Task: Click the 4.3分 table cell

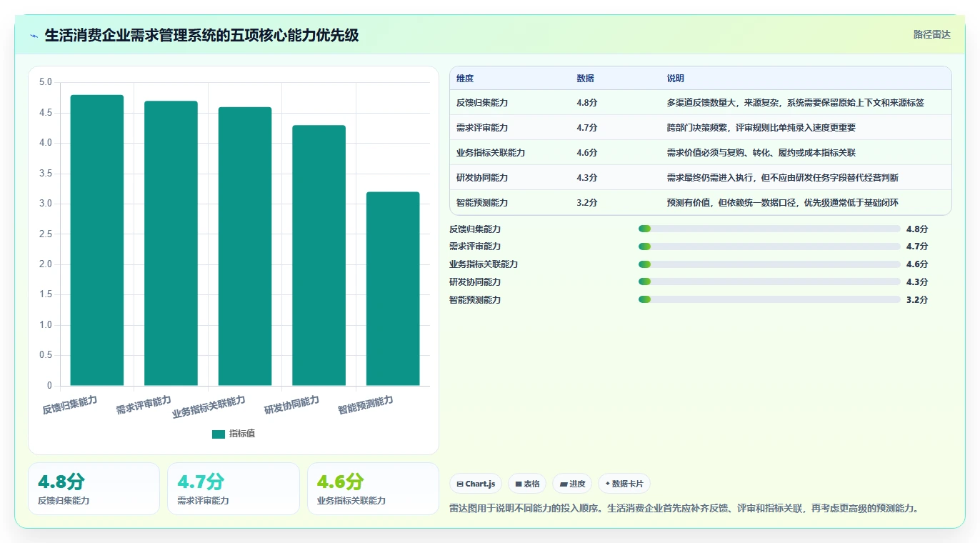Action: click(587, 178)
